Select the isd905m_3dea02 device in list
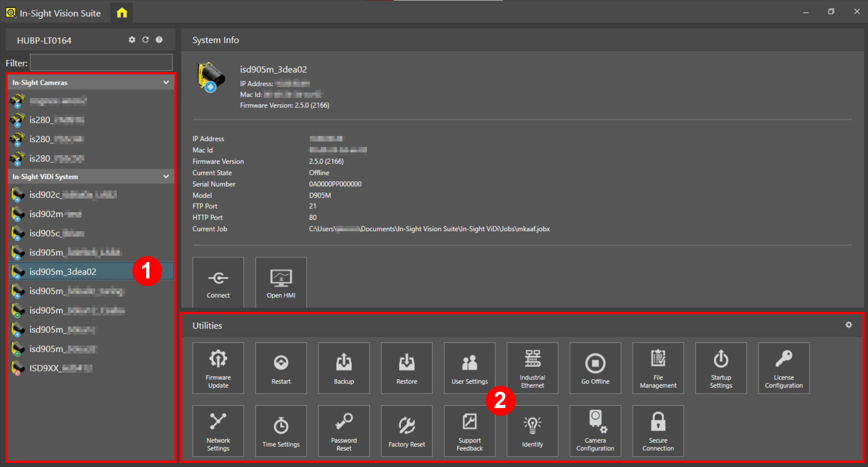Viewport: 868px width, 467px height. point(63,272)
